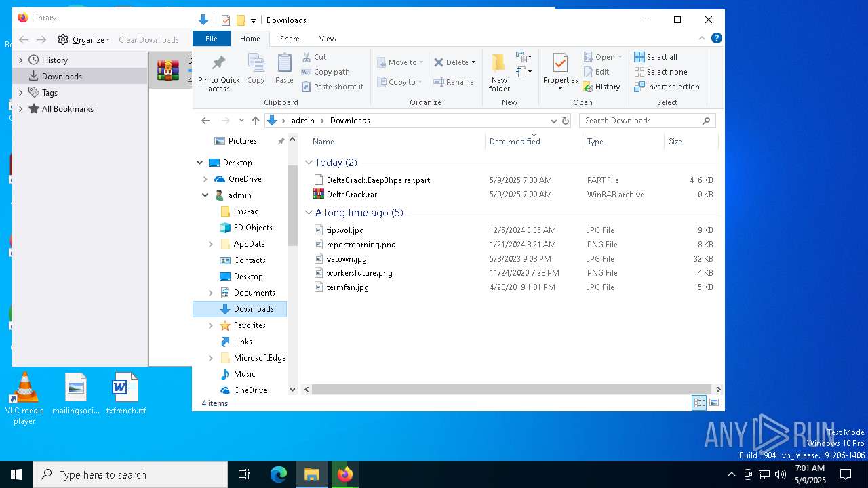Sort by the Size column header
The width and height of the screenshot is (868, 488).
[690, 142]
